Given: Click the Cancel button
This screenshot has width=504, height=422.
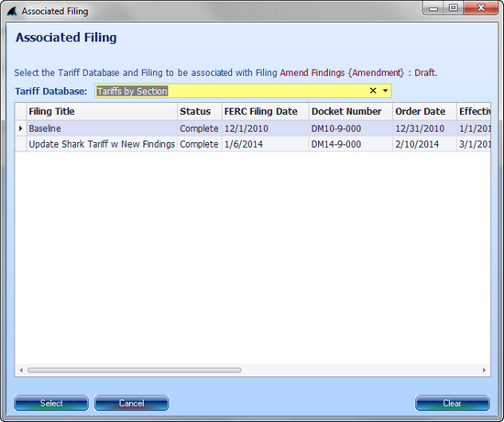Looking at the screenshot, I should pos(131,403).
